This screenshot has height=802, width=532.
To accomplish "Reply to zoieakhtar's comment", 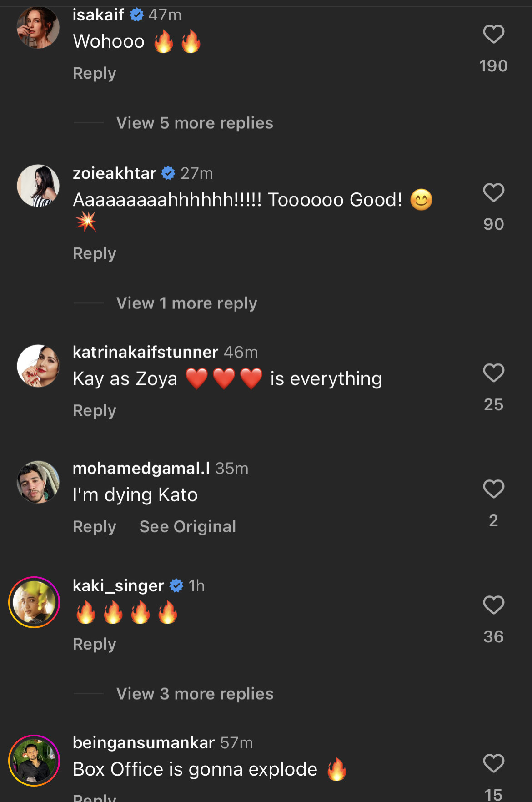I will [x=95, y=253].
